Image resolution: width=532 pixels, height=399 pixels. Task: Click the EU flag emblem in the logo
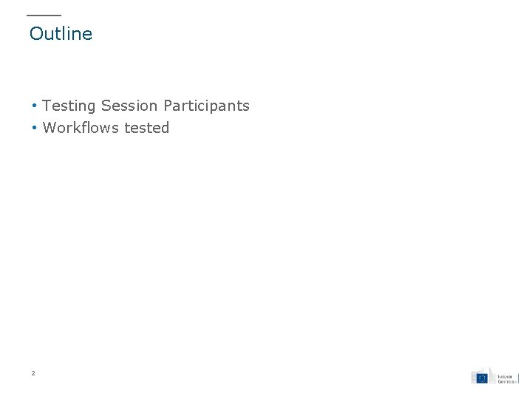coord(482,378)
